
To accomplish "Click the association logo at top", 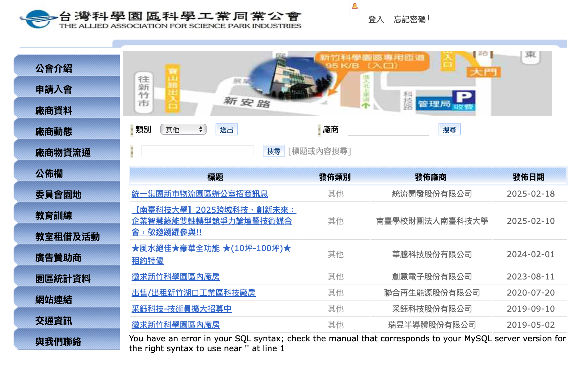I will coord(161,19).
